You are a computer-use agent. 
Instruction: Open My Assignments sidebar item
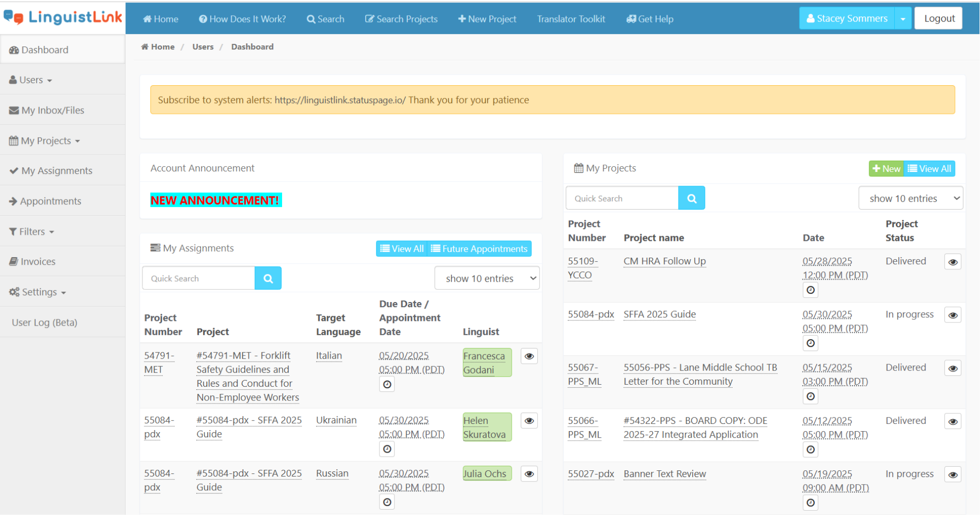pyautogui.click(x=62, y=171)
